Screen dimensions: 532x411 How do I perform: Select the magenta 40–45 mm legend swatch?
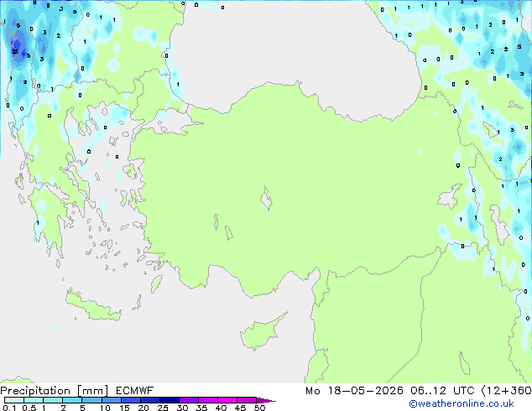click(x=227, y=400)
